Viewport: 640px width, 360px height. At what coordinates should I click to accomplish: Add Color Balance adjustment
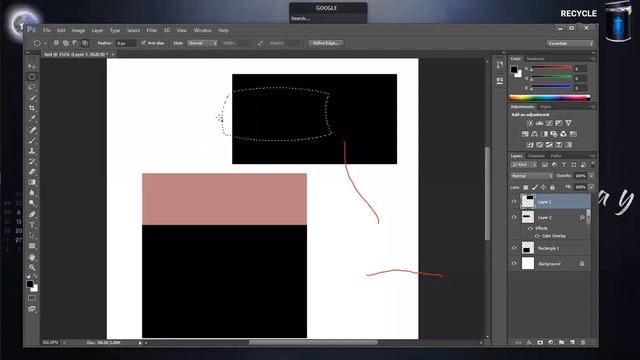(535, 134)
